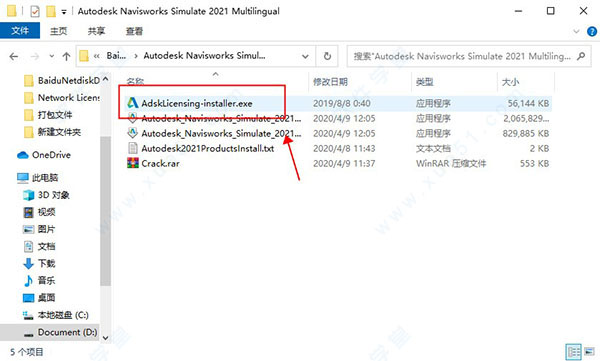
Task: Expand the address bar history dropdown
Action: tap(305, 56)
